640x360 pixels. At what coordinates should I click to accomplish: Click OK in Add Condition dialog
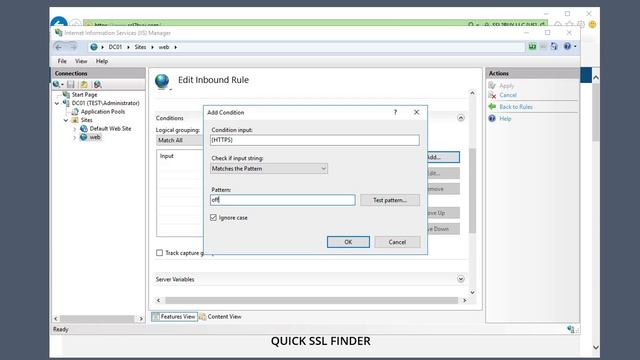coord(348,242)
